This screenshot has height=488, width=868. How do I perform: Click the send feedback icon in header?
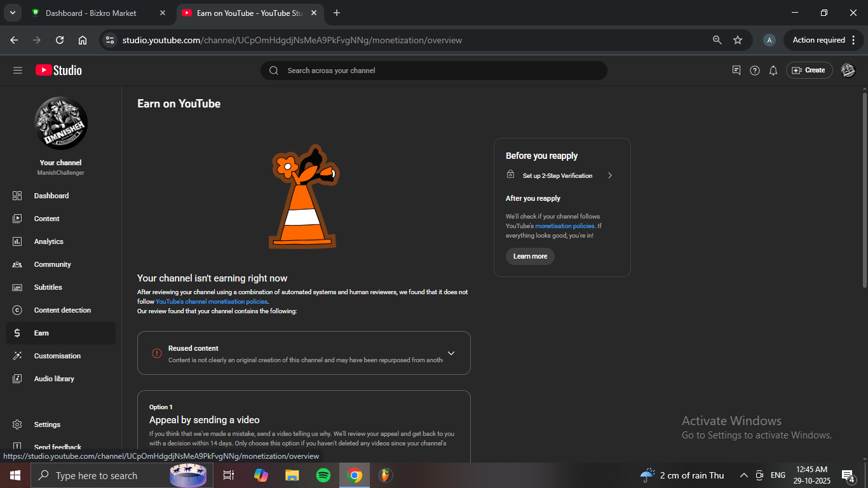[x=736, y=71]
